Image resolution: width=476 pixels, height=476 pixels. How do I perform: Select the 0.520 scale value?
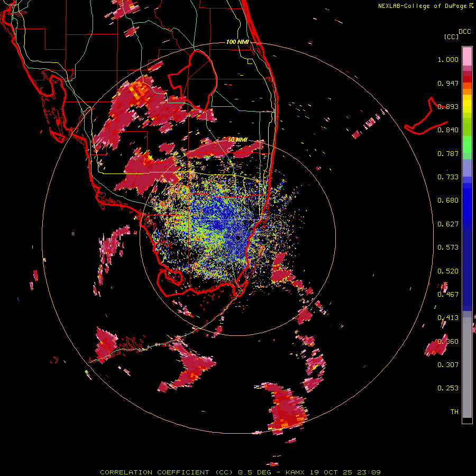[x=448, y=271]
